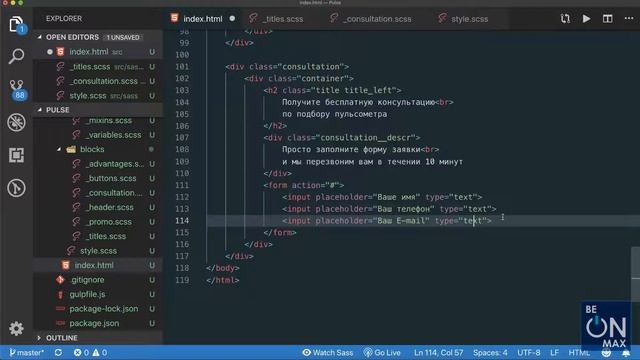Screen dimensions: 640x360
Task: Start Go Live server
Action: point(382,353)
